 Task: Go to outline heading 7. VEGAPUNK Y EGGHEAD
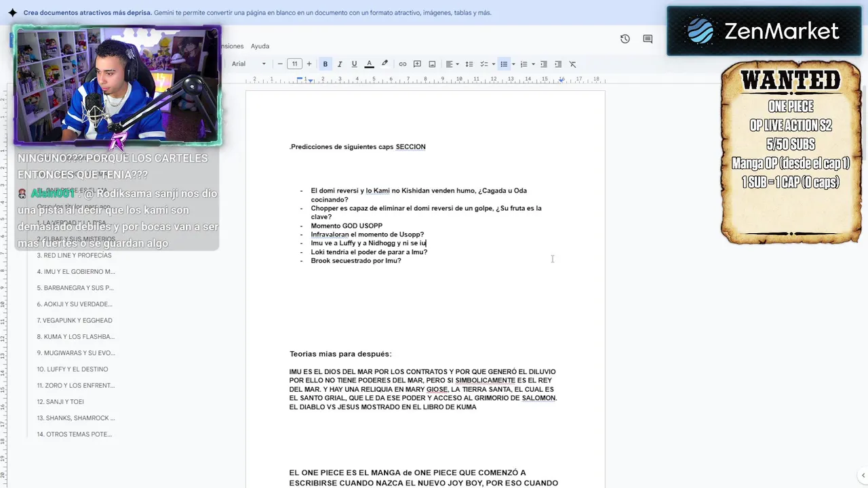75,321
